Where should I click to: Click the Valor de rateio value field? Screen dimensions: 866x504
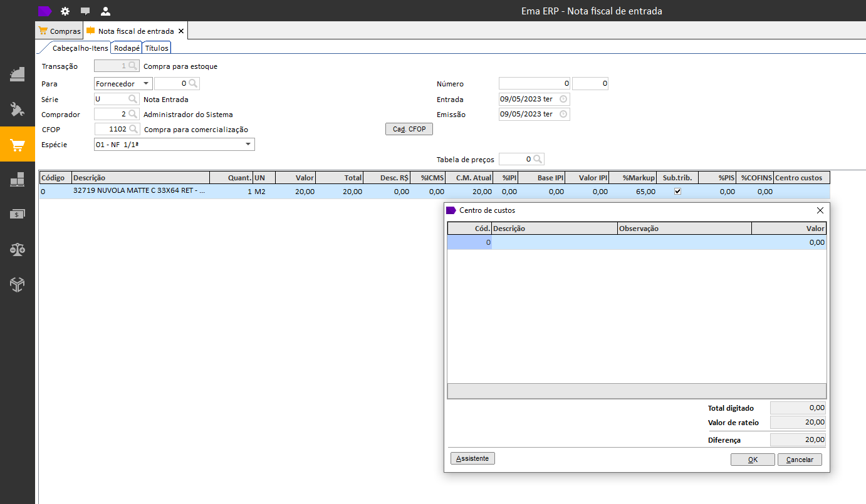[798, 423]
